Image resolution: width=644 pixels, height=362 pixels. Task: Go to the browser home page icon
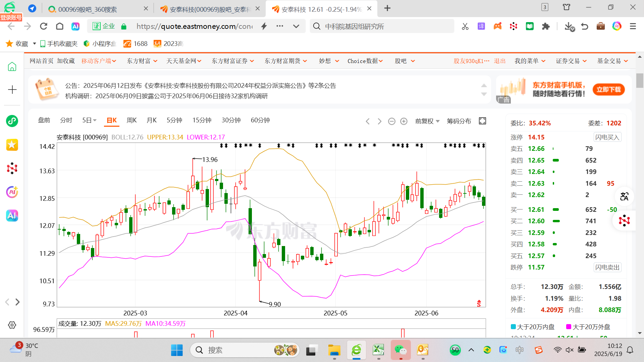(x=60, y=26)
